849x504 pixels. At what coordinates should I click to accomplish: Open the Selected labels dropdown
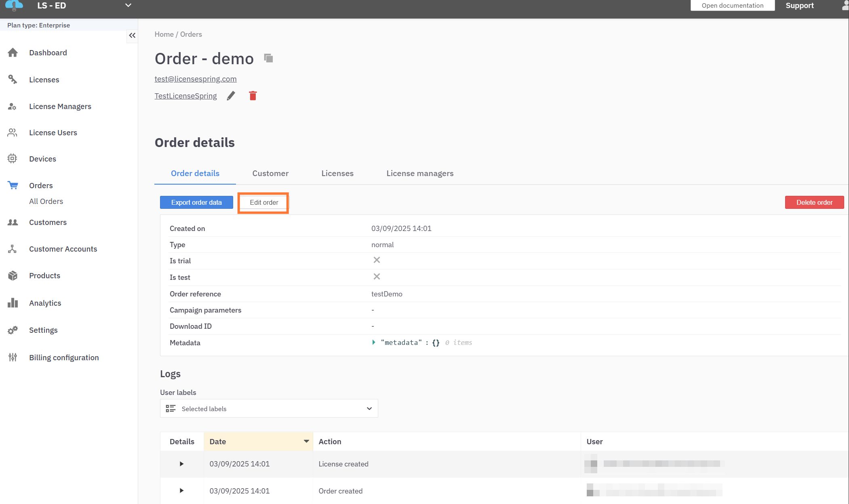(x=269, y=409)
